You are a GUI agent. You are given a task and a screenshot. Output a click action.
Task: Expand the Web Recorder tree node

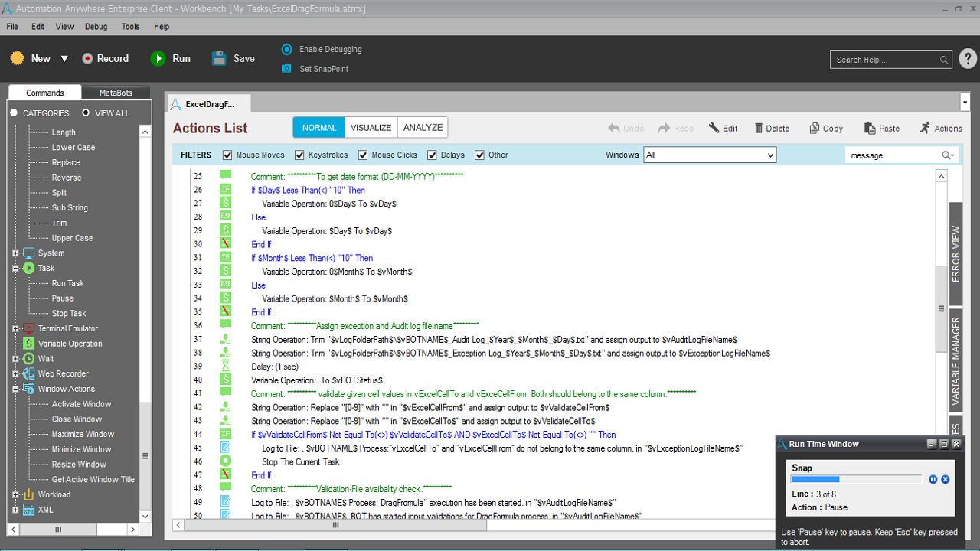(16, 374)
